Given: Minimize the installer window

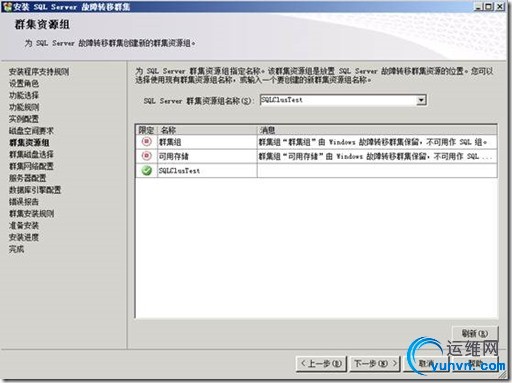Looking at the screenshot, I should tap(479, 6).
